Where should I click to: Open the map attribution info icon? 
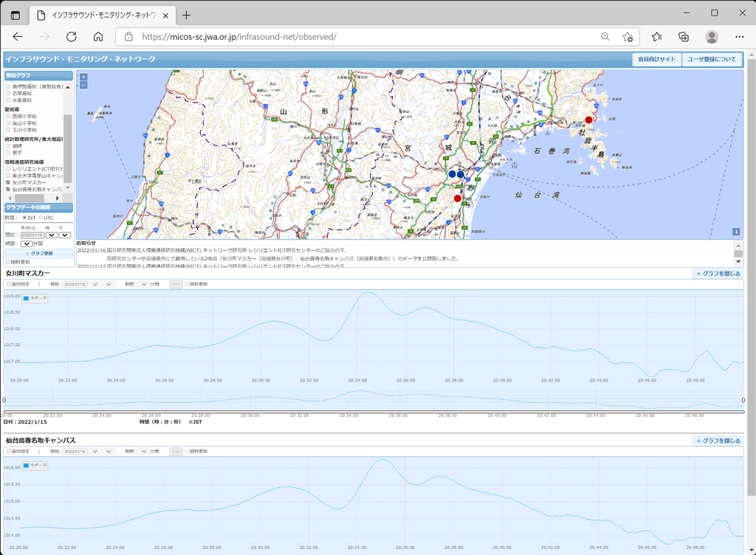coord(736,232)
